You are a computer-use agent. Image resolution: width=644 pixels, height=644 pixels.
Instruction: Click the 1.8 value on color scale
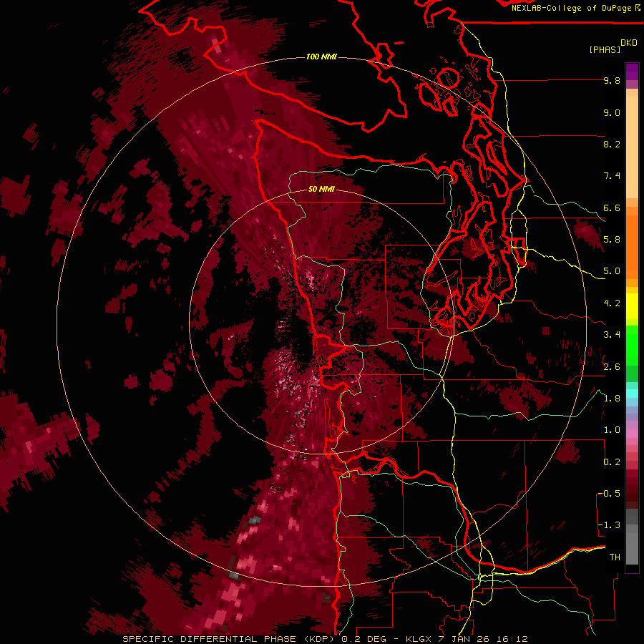pos(612,399)
